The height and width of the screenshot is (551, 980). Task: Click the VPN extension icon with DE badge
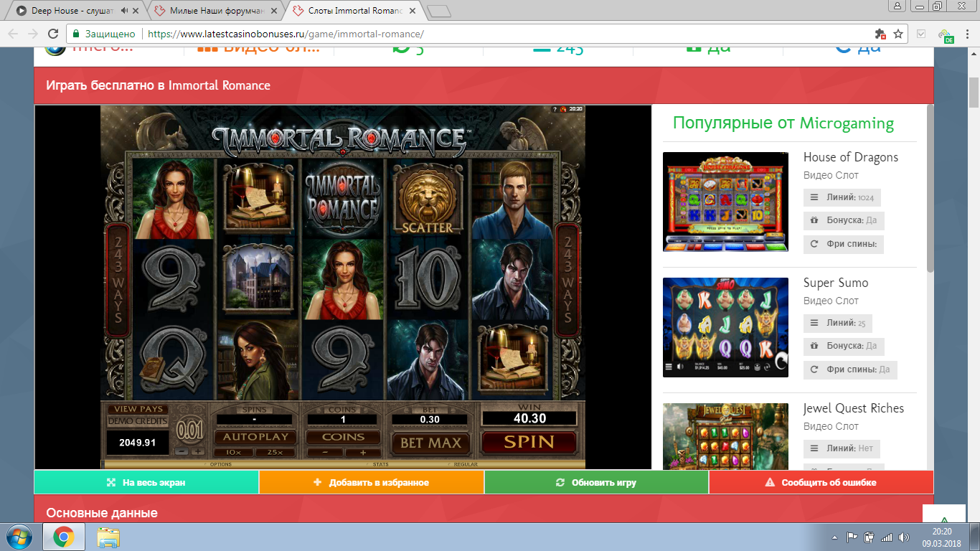(x=946, y=34)
